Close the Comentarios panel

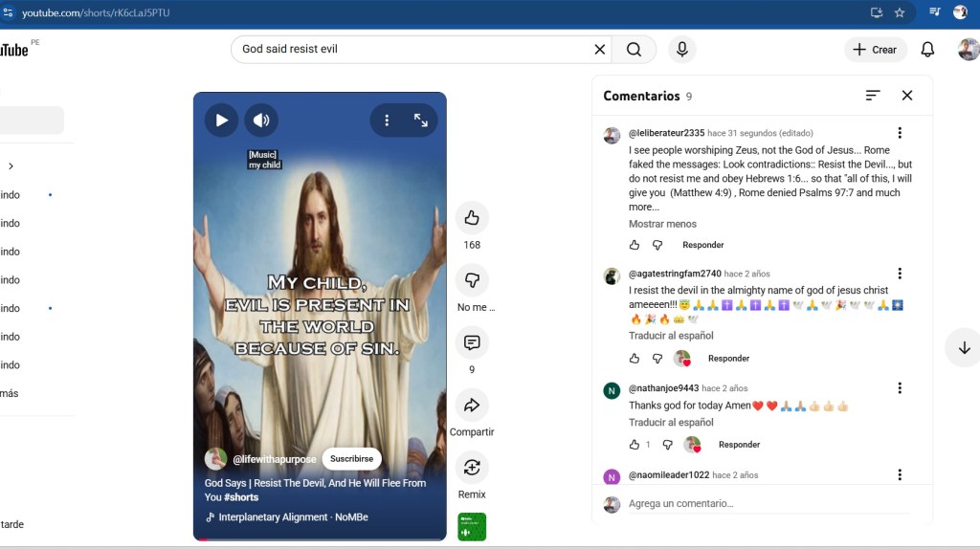(907, 96)
